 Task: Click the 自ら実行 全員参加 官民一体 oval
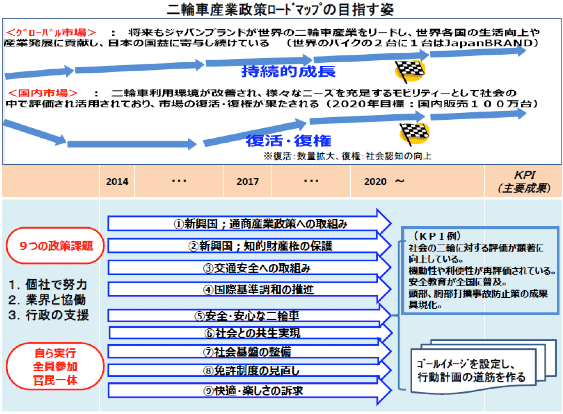pos(55,367)
